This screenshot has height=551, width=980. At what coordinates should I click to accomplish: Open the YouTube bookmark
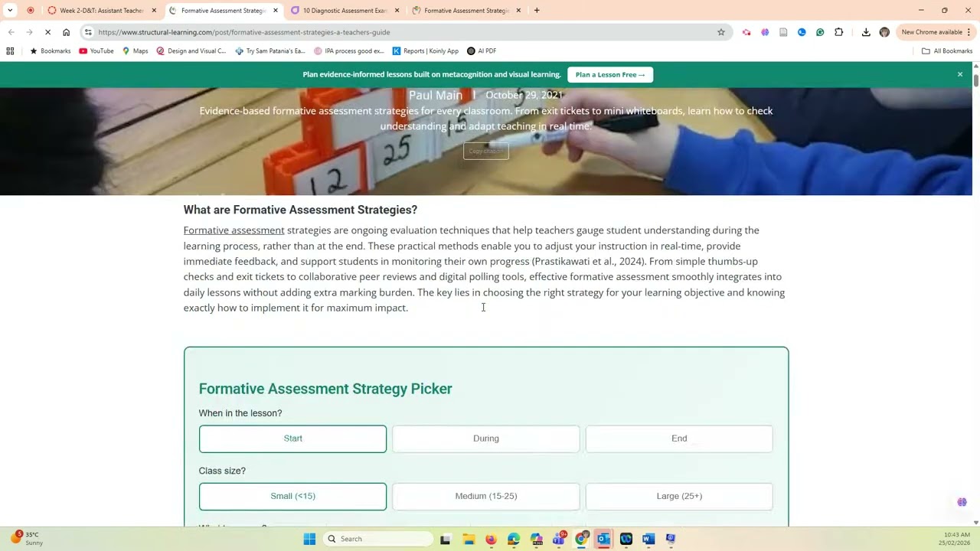(96, 51)
